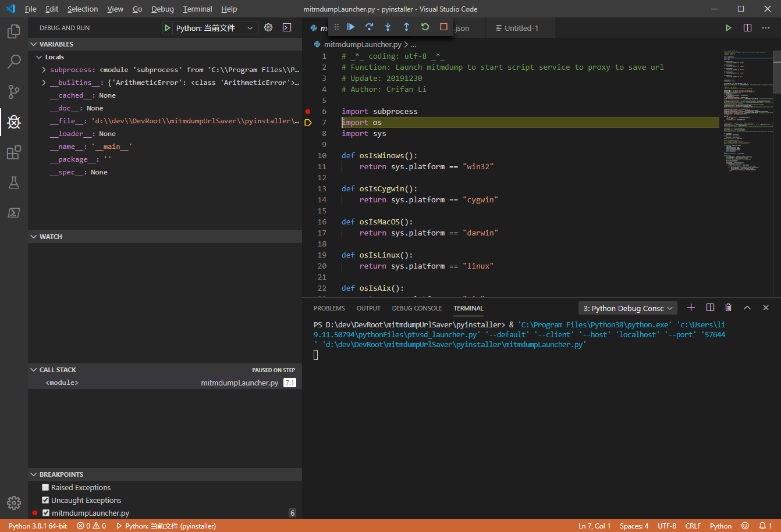Open the Extensions view in the activity bar
The height and width of the screenshot is (532, 781).
point(14,153)
